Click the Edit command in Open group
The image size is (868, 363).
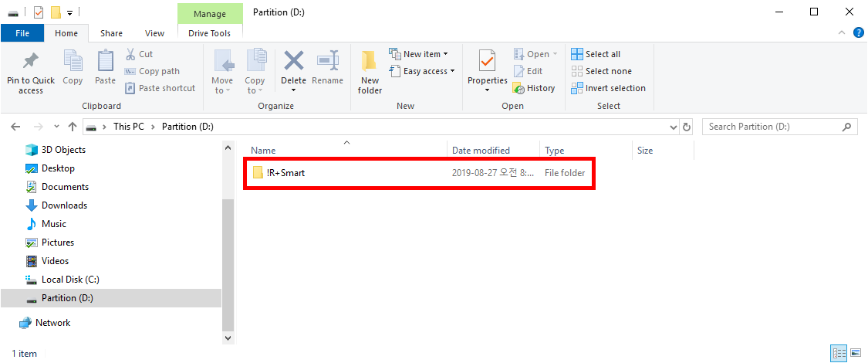[x=528, y=71]
